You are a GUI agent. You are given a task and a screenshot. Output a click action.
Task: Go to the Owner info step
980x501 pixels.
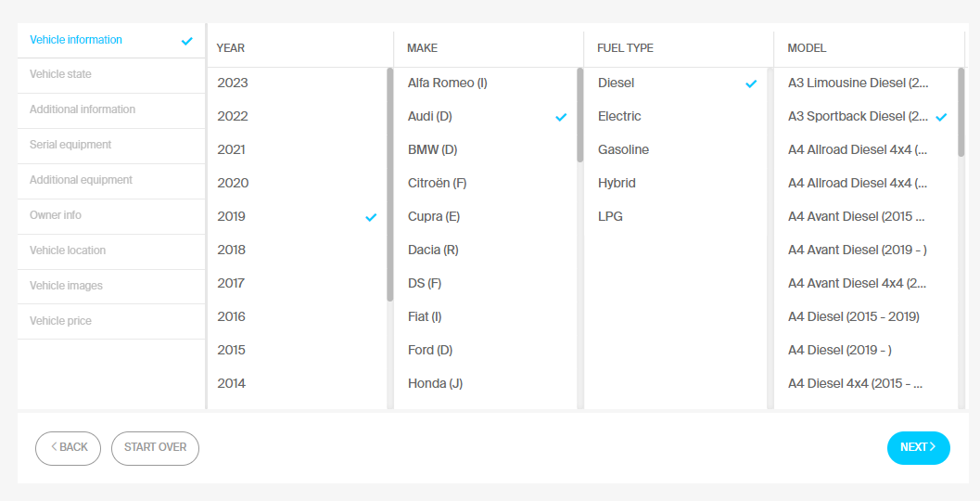(111, 215)
